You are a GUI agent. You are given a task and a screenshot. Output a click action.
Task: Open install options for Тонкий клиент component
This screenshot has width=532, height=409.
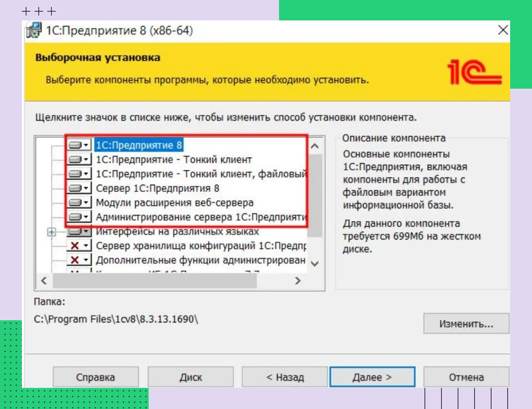point(79,159)
